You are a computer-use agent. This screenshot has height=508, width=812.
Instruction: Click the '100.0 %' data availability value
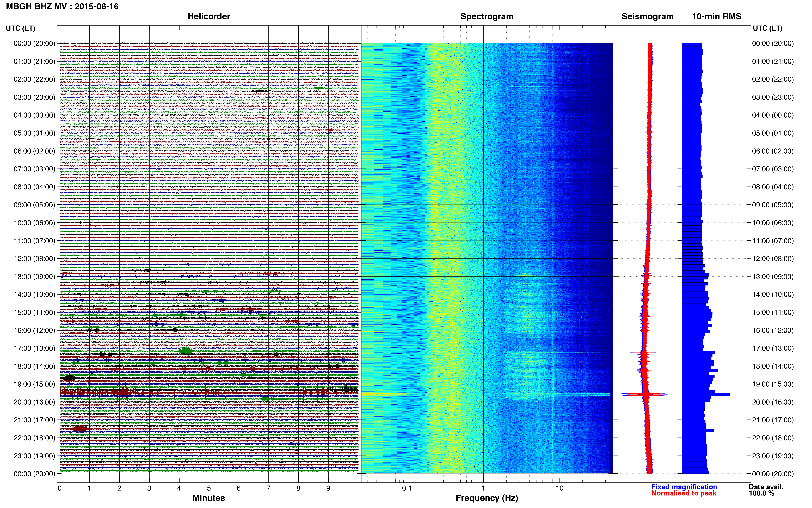(761, 493)
